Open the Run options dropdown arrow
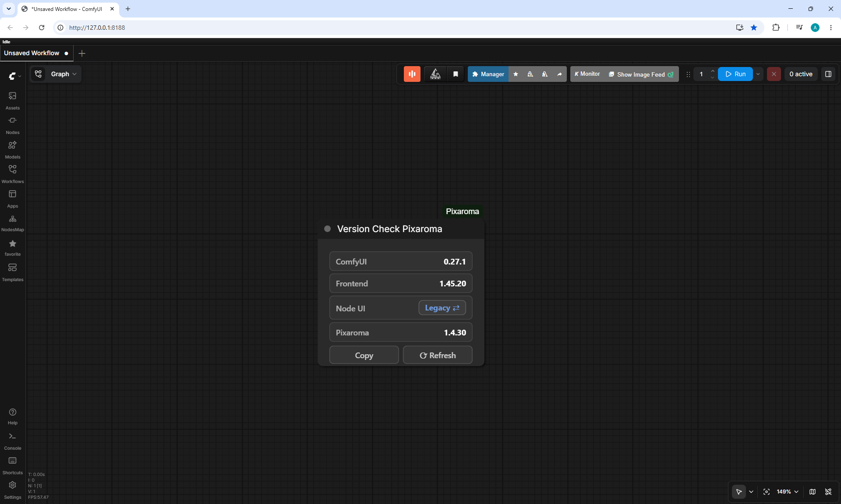Viewport: 841px width, 504px height. coord(758,74)
